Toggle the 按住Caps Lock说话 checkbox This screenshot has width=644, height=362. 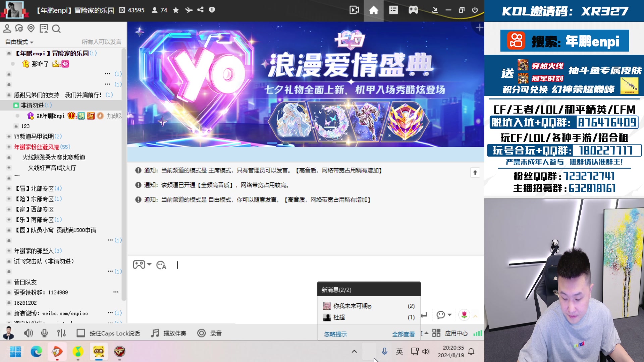[81, 333]
